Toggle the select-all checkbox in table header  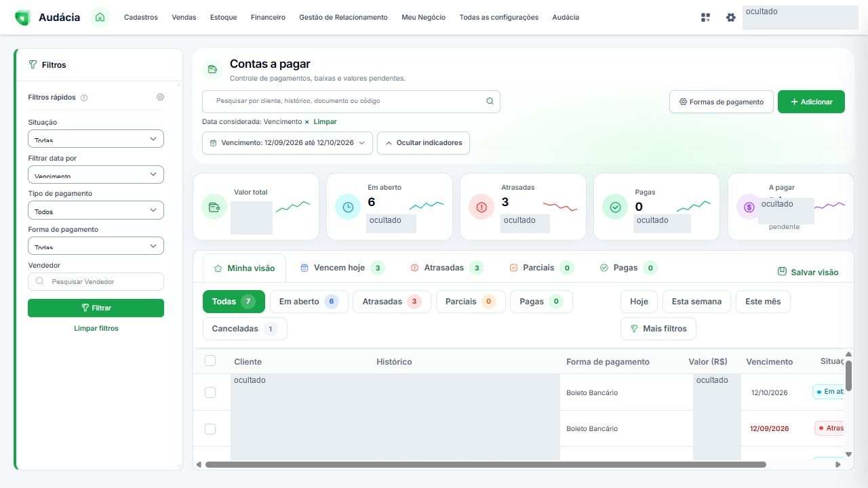tap(210, 361)
